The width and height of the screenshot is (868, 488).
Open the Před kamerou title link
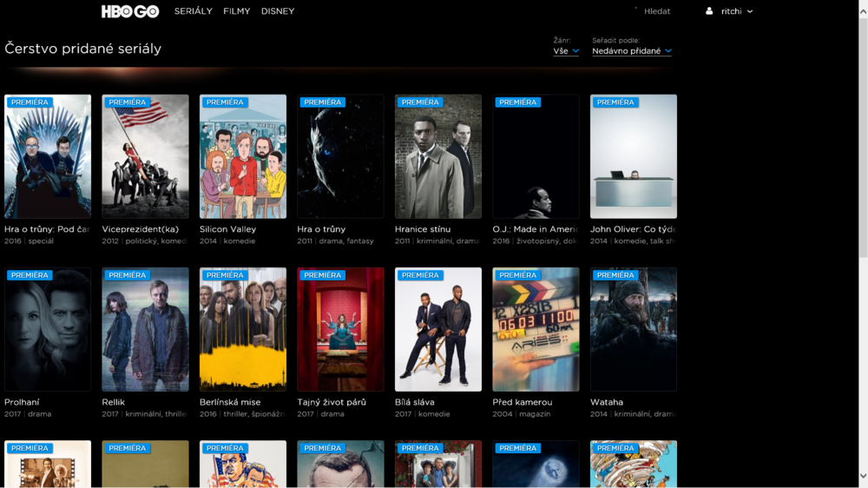coord(522,402)
